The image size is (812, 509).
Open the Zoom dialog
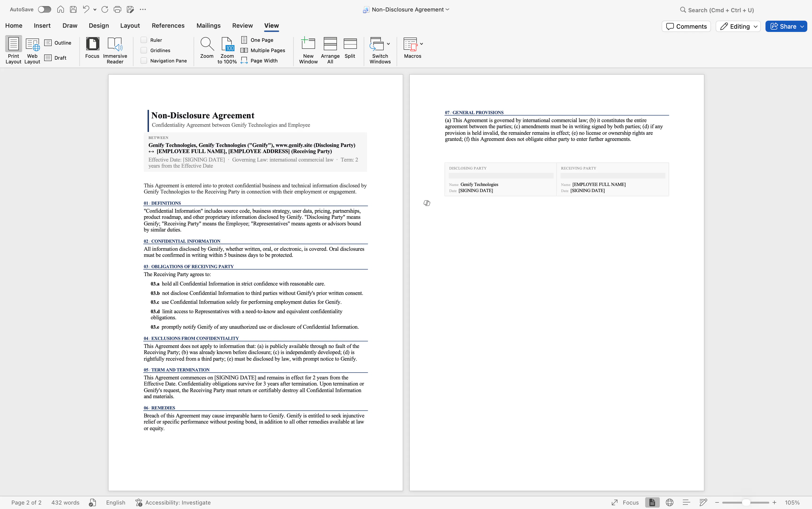pos(207,48)
